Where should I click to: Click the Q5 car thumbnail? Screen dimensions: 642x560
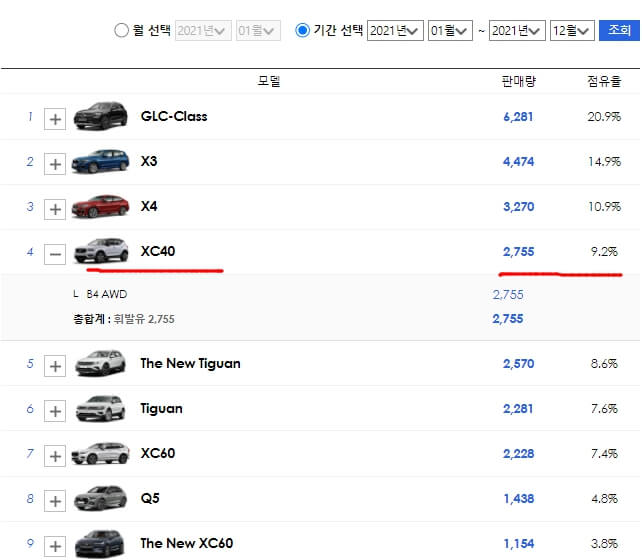(100, 498)
